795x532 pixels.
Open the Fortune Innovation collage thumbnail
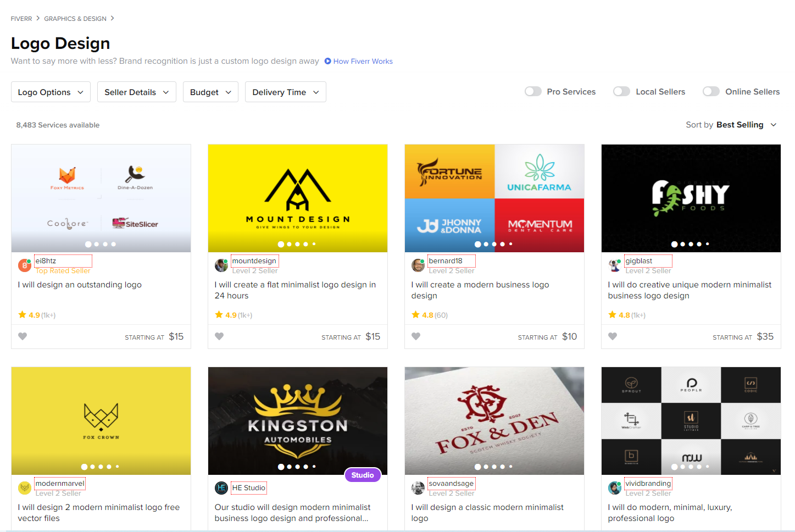[x=494, y=198]
